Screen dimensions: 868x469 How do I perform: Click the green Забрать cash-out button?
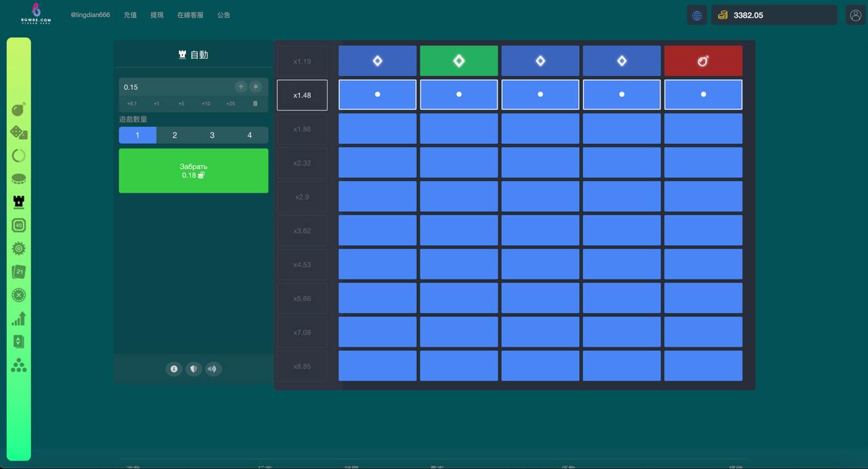[193, 171]
